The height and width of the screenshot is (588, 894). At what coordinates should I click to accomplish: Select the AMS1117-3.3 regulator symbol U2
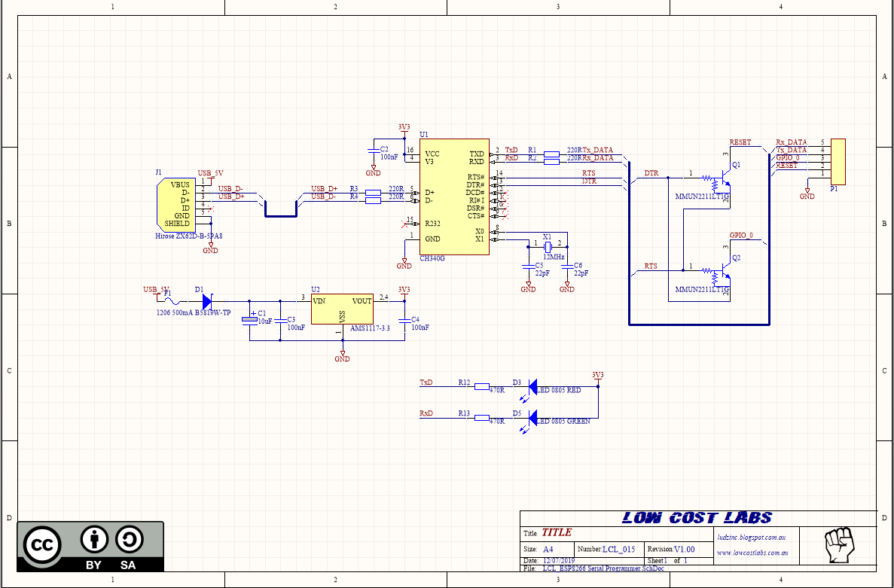click(x=340, y=309)
